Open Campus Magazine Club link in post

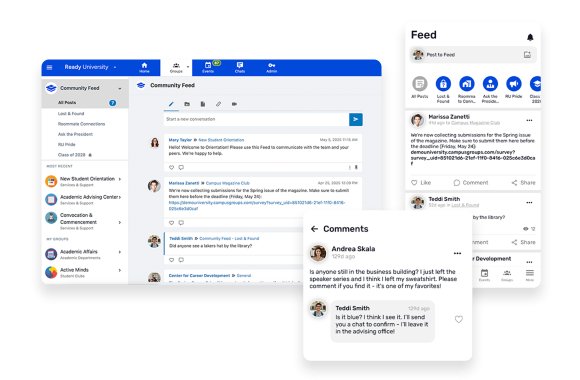click(x=227, y=183)
